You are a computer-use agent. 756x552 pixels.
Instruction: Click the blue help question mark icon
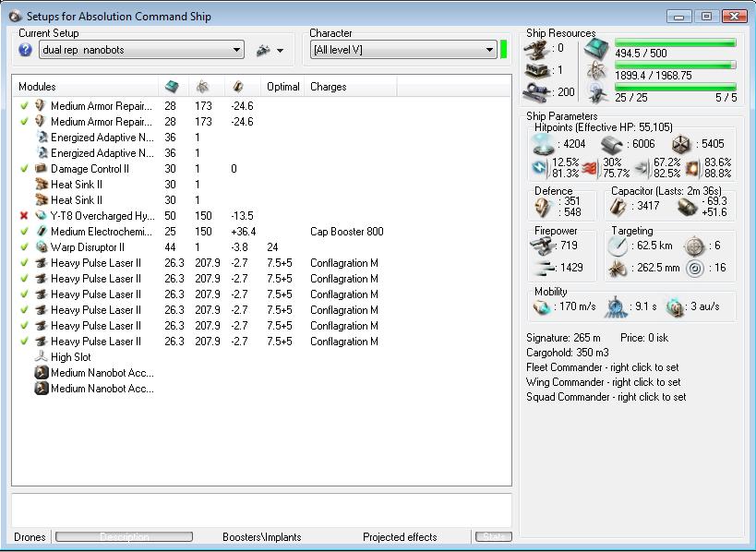pos(25,50)
